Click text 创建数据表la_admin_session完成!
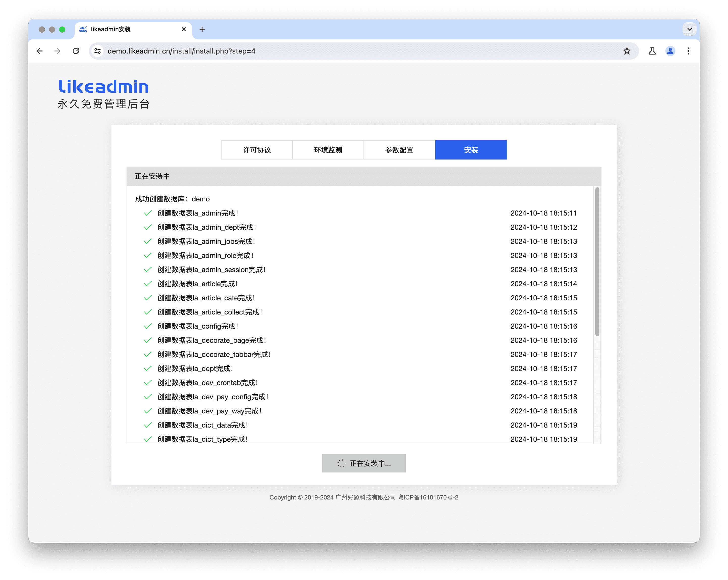 (x=211, y=270)
